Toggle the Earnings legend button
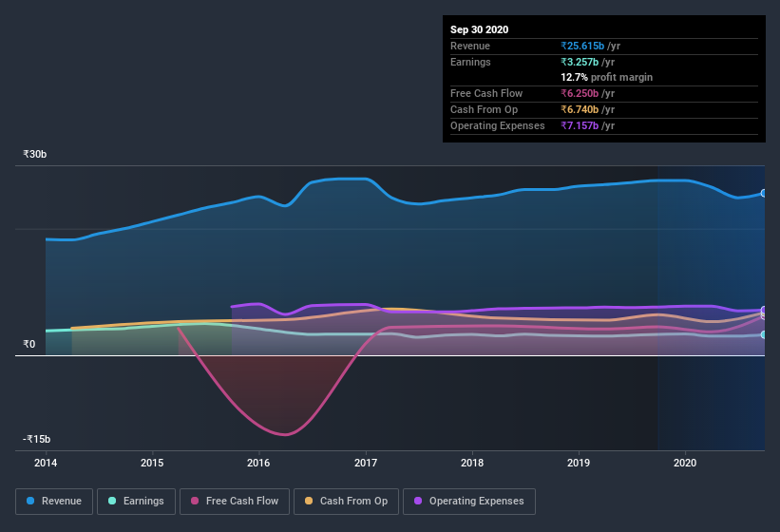 [136, 502]
